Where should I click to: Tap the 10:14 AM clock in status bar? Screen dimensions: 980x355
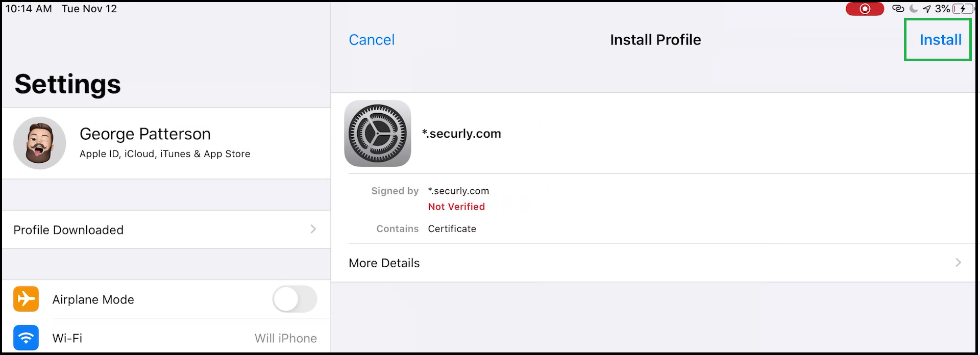coord(29,9)
